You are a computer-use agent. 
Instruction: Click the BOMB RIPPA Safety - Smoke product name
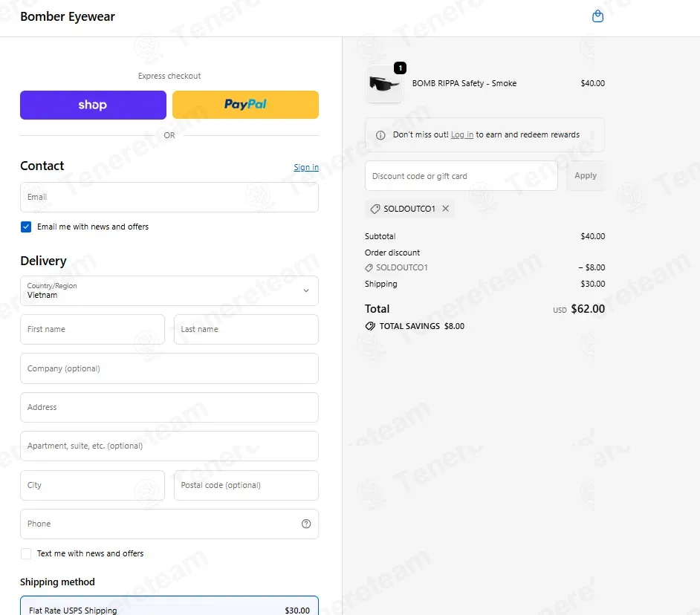pos(464,83)
